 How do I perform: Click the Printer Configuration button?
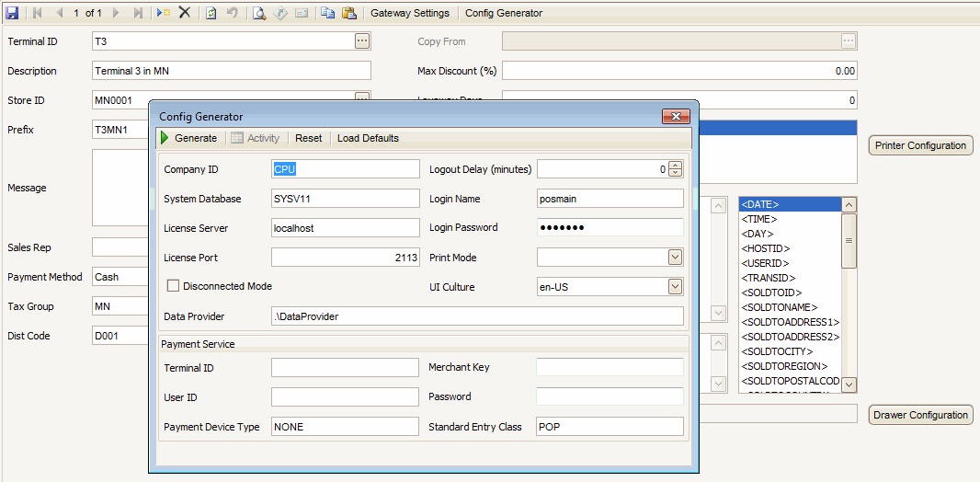[920, 145]
